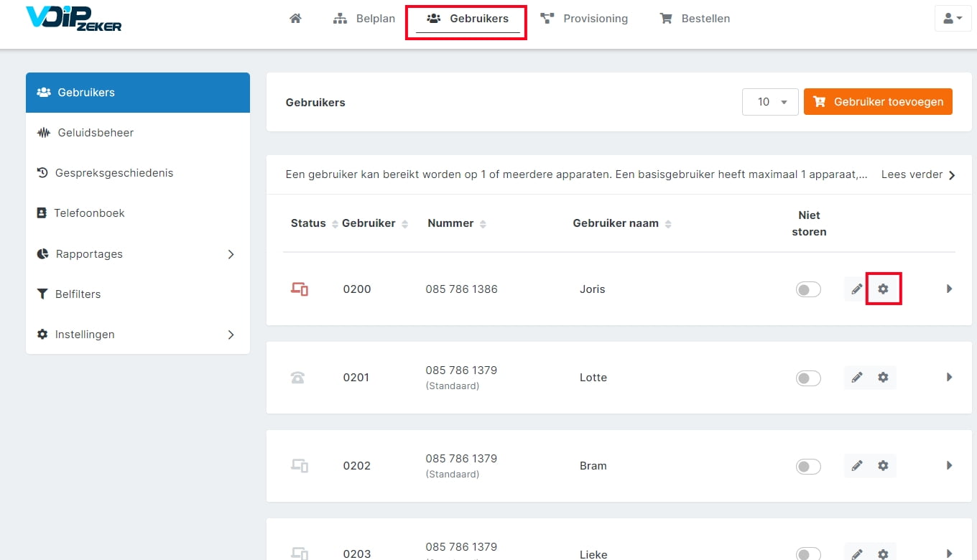Click the Telefoonboek contact book icon
Screen dimensions: 977x560
[42, 213]
